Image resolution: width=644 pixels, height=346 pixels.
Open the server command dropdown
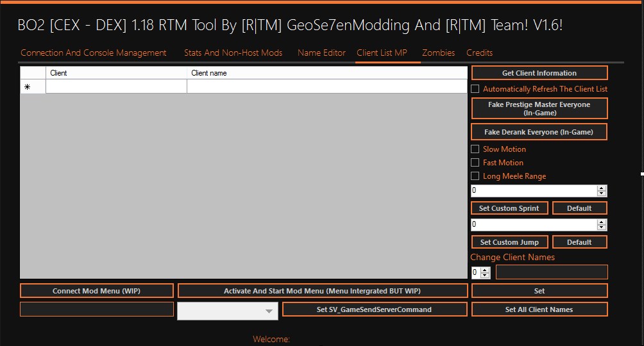click(x=269, y=311)
